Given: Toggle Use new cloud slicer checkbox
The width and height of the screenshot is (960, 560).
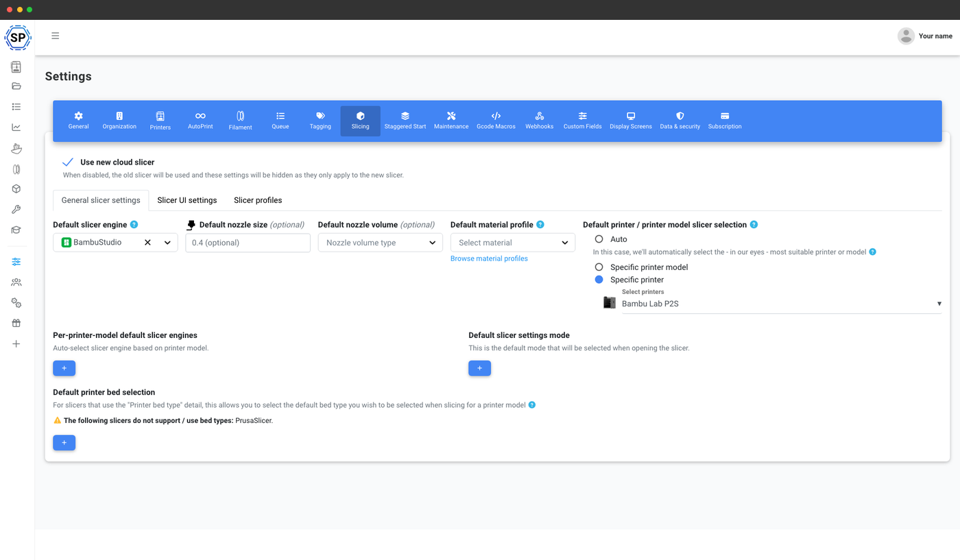Looking at the screenshot, I should [68, 162].
